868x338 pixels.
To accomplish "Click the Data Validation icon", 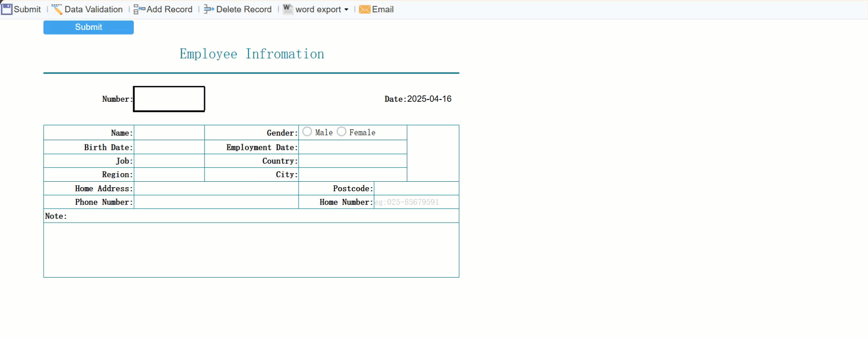I will pyautogui.click(x=57, y=9).
